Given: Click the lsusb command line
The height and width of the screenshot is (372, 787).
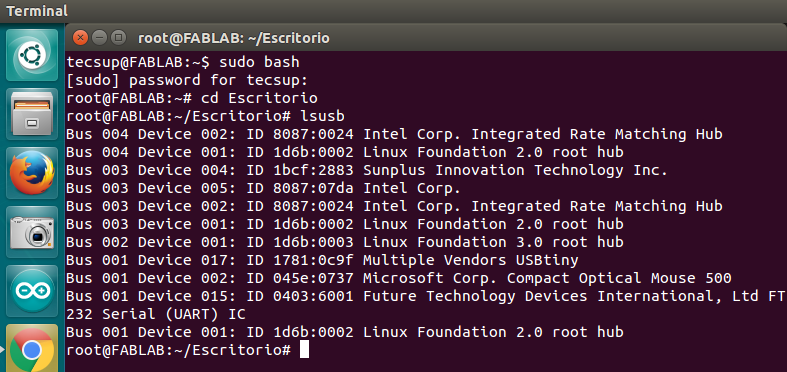Looking at the screenshot, I should coord(205,116).
